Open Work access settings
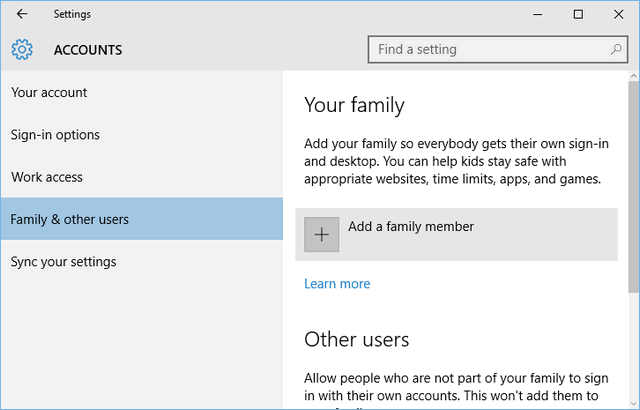Screen dimensions: 640x410 (141, 177)
